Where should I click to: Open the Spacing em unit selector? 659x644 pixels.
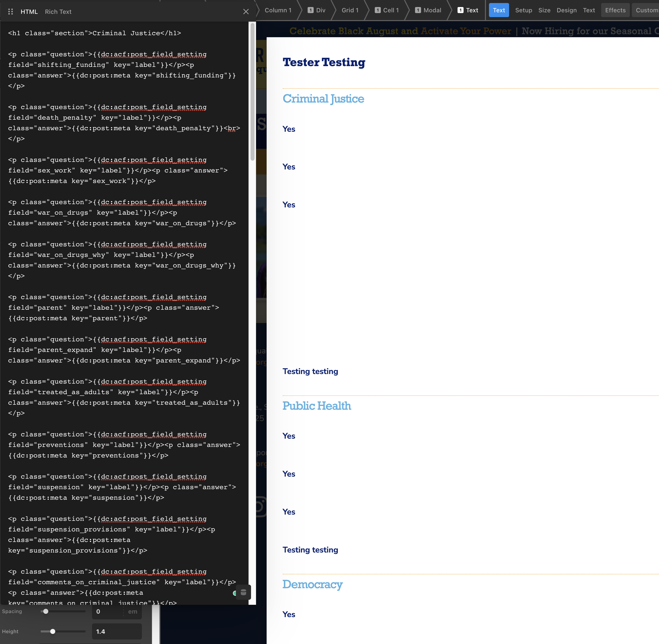point(133,612)
